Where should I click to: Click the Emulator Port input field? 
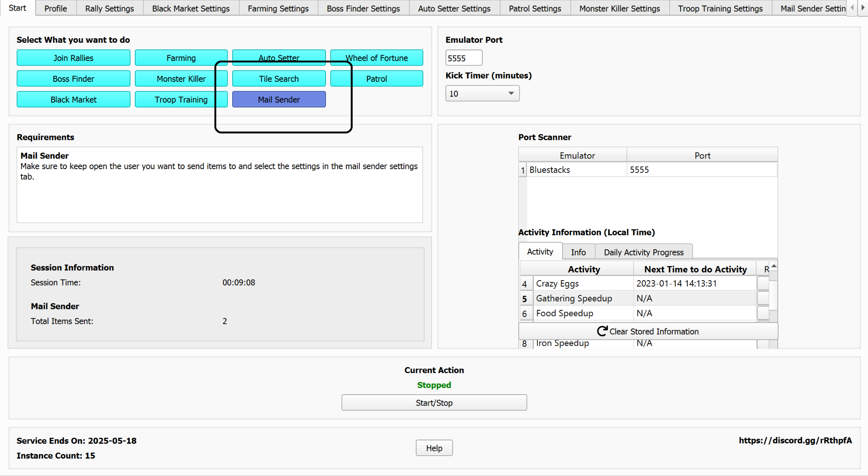point(464,58)
